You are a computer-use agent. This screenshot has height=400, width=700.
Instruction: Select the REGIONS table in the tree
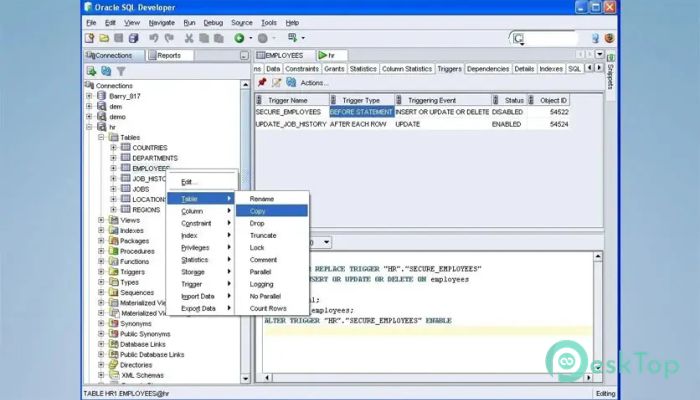tap(146, 210)
